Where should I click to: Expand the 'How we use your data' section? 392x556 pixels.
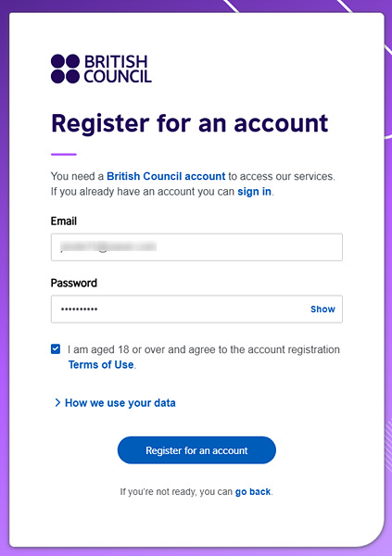[x=120, y=403]
